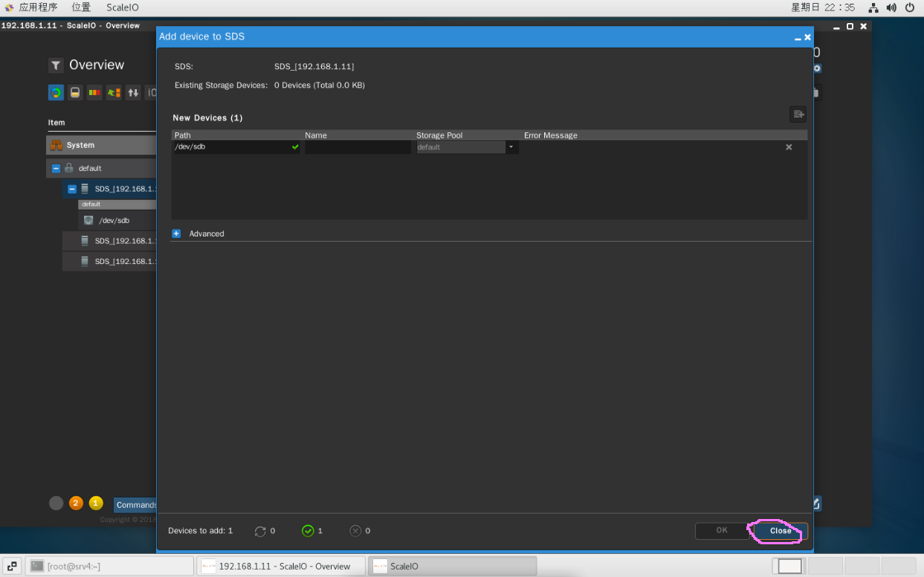924x577 pixels.
Task: Click the 0 Devices (Total 0.0 KB) text
Action: 320,86
